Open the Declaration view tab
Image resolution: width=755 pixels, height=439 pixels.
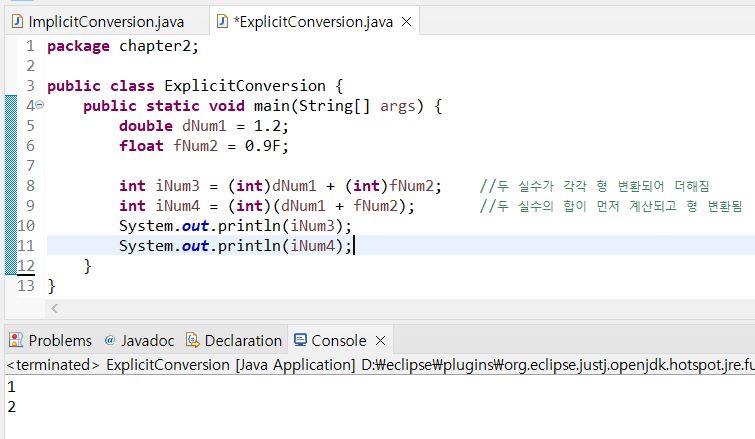click(x=234, y=340)
